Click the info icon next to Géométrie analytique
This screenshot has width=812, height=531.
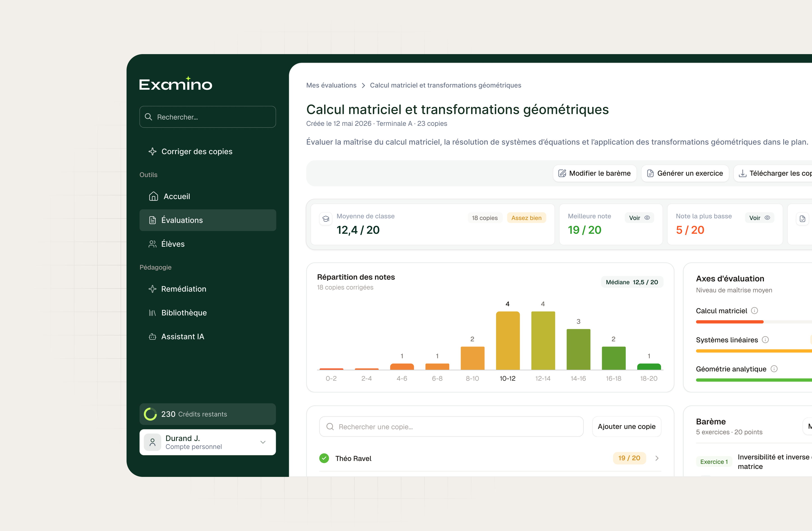tap(774, 369)
